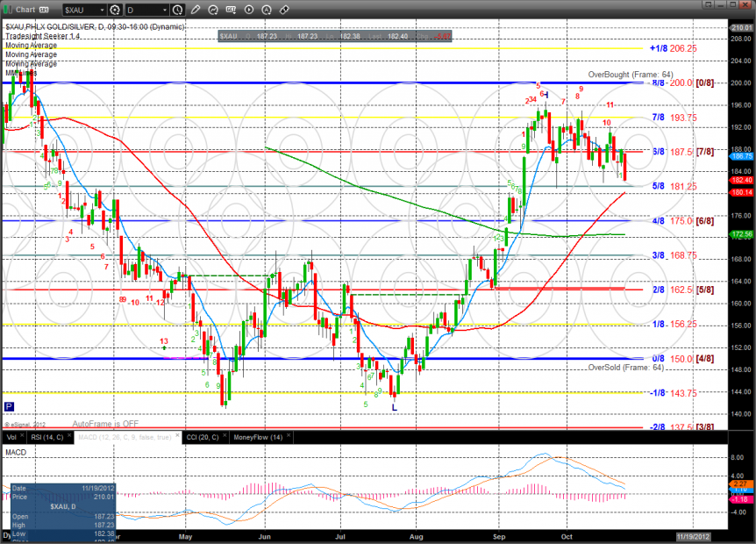The image size is (756, 544).
Task: Switch to the Vol indicator tab
Action: pyautogui.click(x=11, y=436)
